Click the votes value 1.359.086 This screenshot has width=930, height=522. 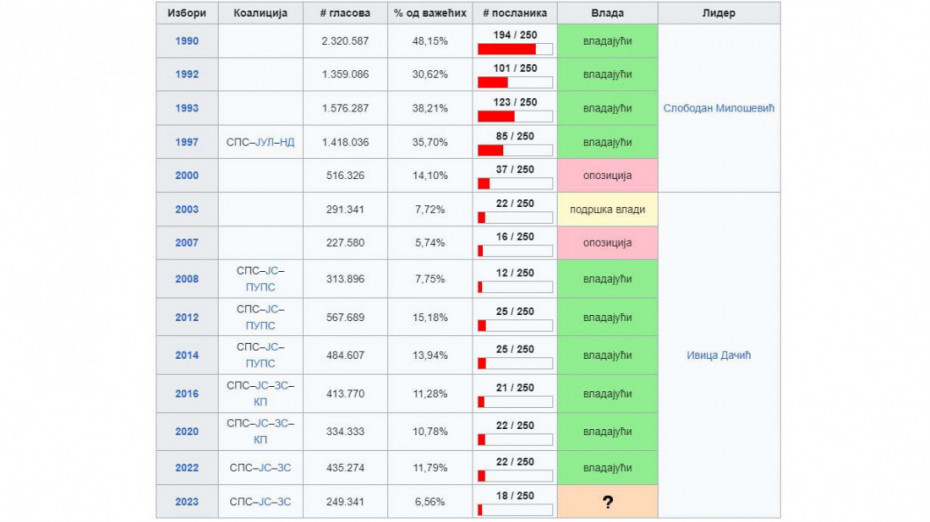click(345, 74)
